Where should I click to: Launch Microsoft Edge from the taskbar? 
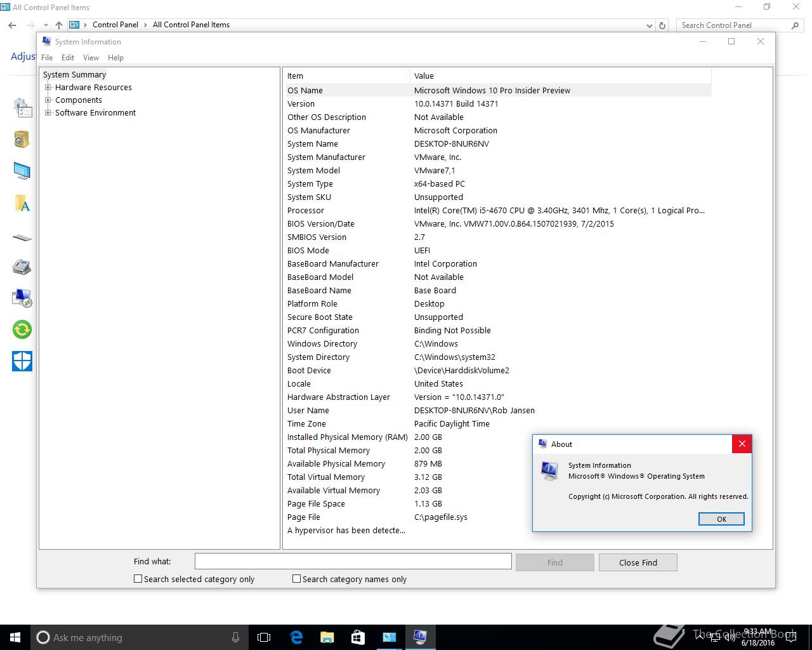tap(296, 637)
